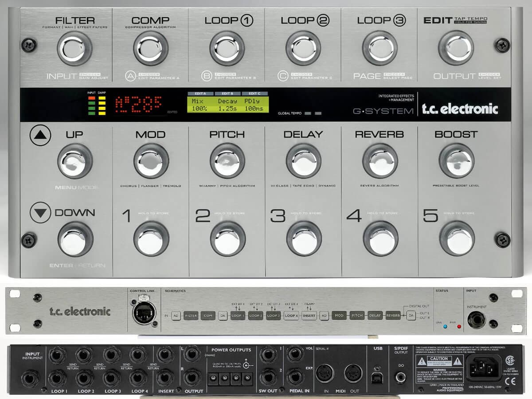This screenshot has width=532, height=399.
Task: Select the REVERB block on the schematic diagram
Action: pos(392,315)
